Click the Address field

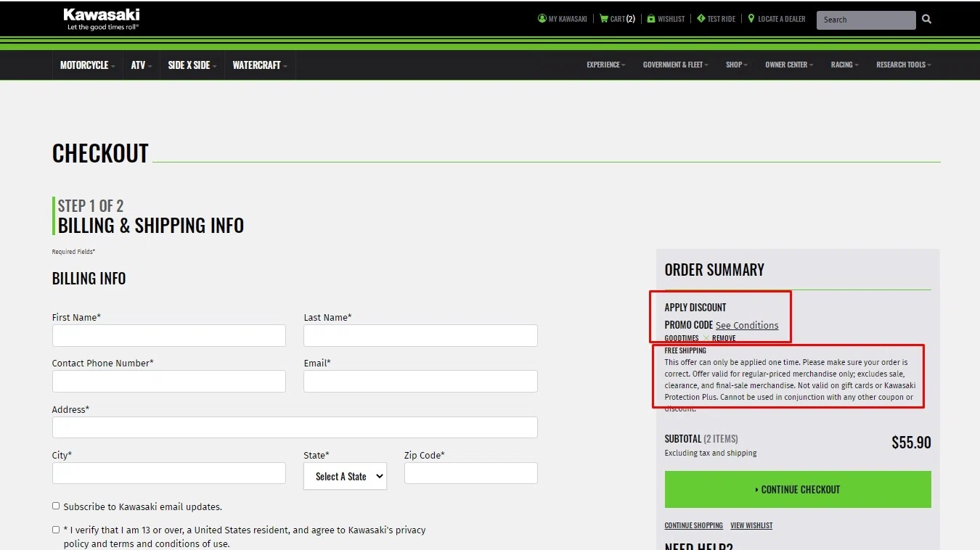coord(295,427)
